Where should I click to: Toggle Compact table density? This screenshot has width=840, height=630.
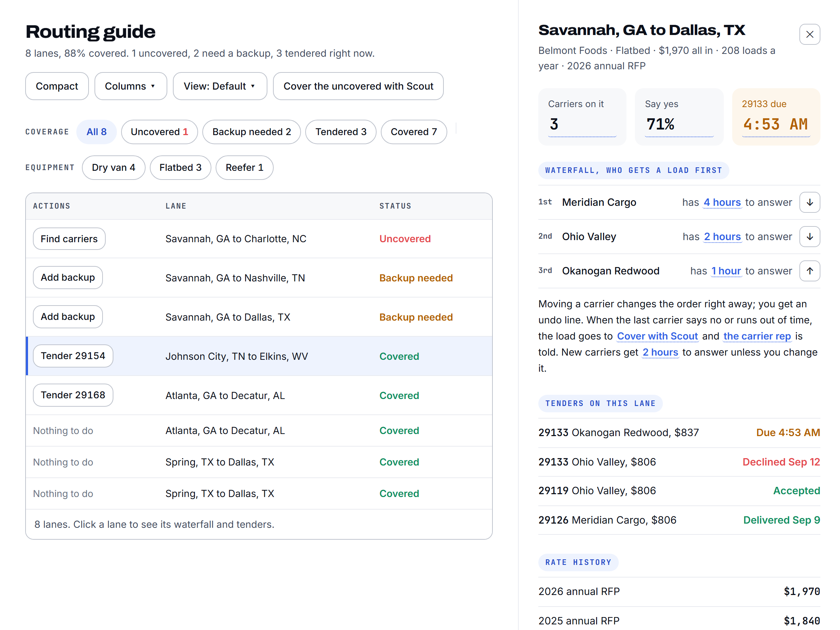tap(57, 86)
